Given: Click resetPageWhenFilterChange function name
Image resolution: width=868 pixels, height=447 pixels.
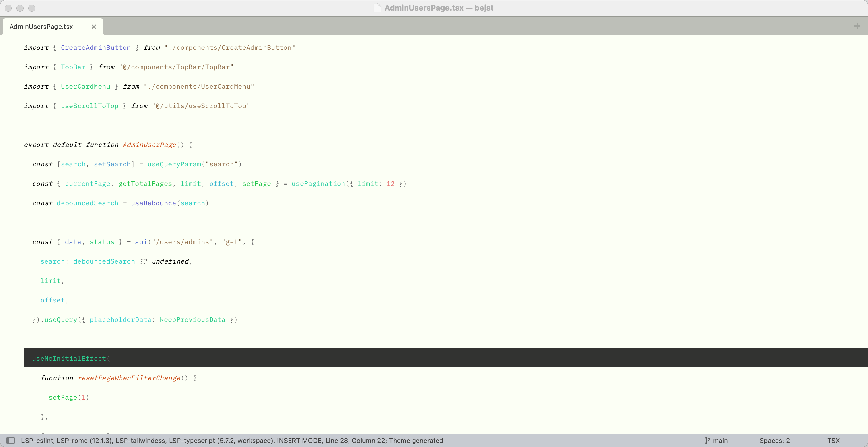Looking at the screenshot, I should click(x=129, y=378).
